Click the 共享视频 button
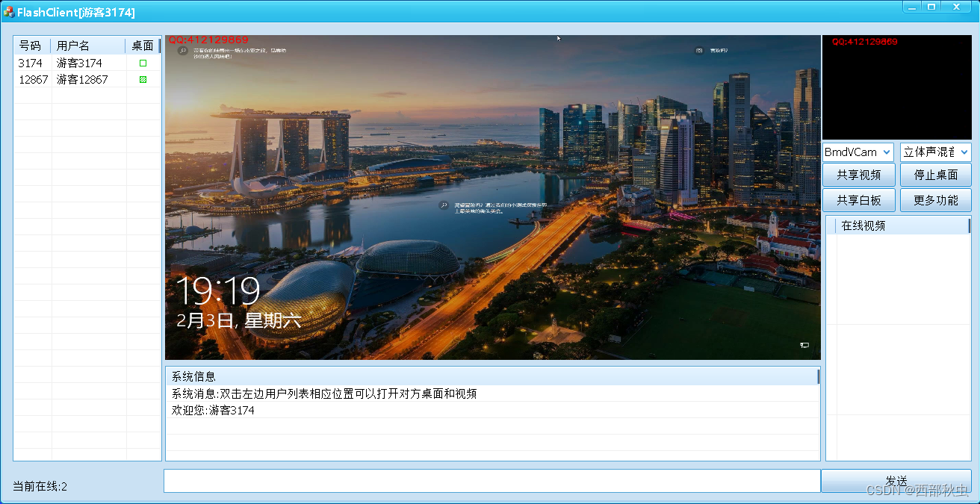The width and height of the screenshot is (980, 504). click(x=859, y=175)
